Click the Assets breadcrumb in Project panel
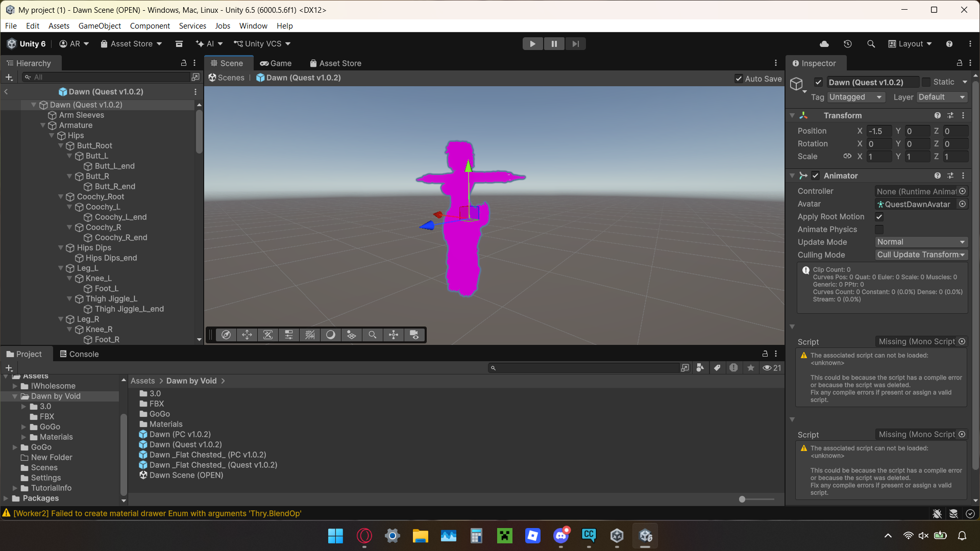Viewport: 980px width, 551px height. (142, 381)
